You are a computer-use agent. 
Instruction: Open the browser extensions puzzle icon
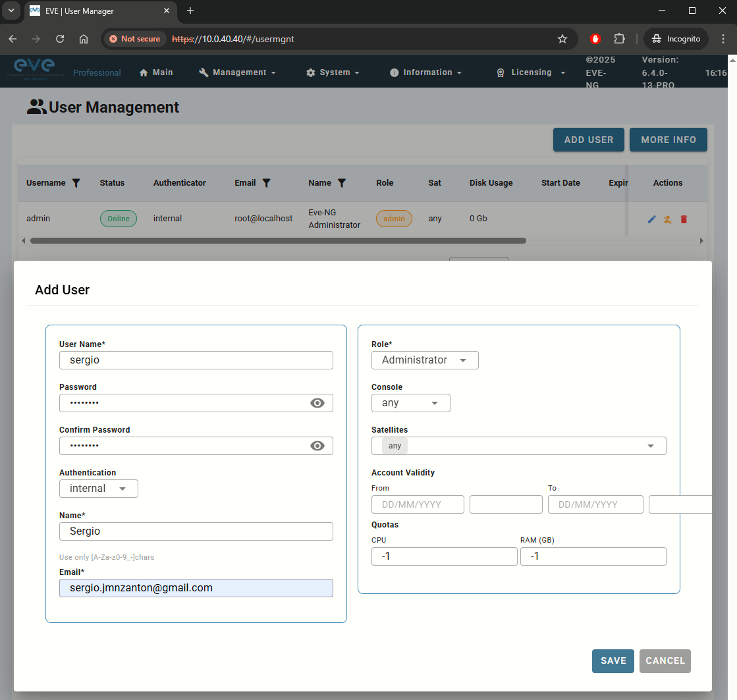[x=620, y=39]
